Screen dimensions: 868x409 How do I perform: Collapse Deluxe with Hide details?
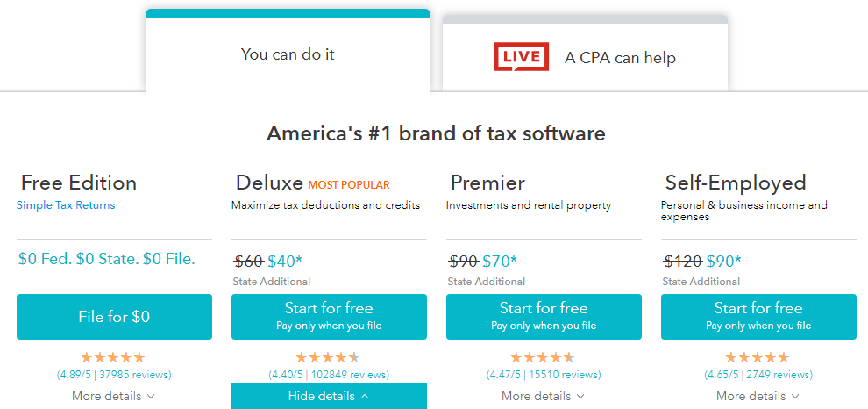328,396
